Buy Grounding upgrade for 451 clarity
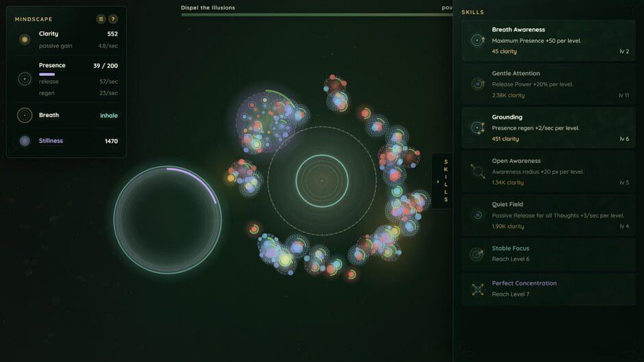This screenshot has height=362, width=644. [x=548, y=128]
